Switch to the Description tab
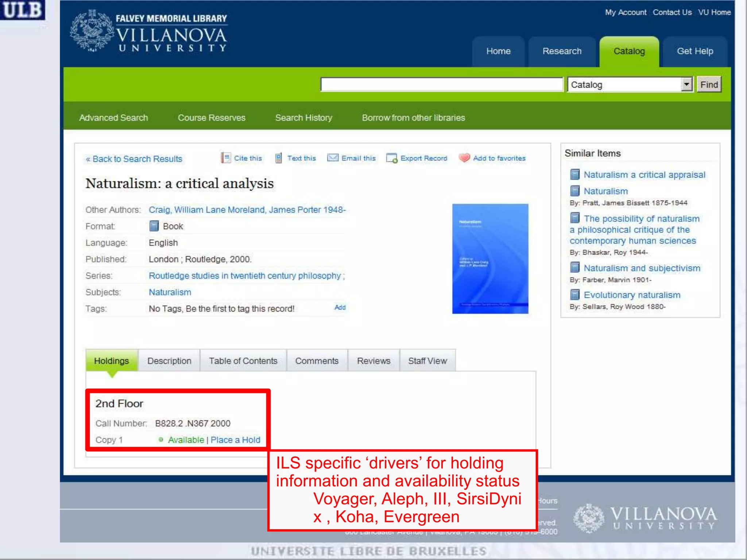Screen dimensions: 747x560 (x=169, y=361)
